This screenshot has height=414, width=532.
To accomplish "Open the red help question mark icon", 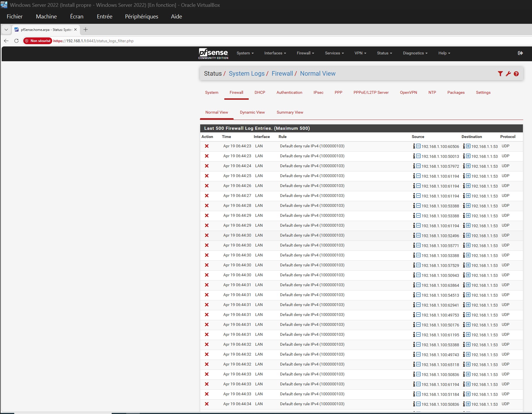I will 516,74.
